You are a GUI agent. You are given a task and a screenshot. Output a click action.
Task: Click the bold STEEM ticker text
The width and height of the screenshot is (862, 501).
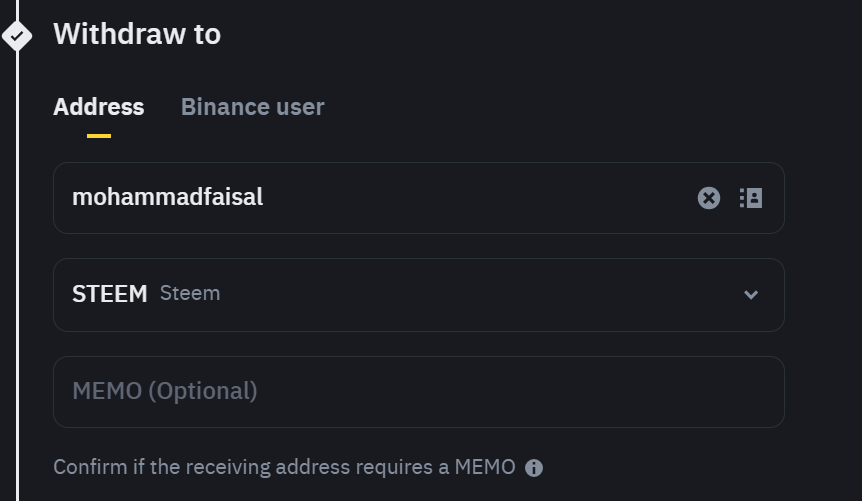coord(109,295)
